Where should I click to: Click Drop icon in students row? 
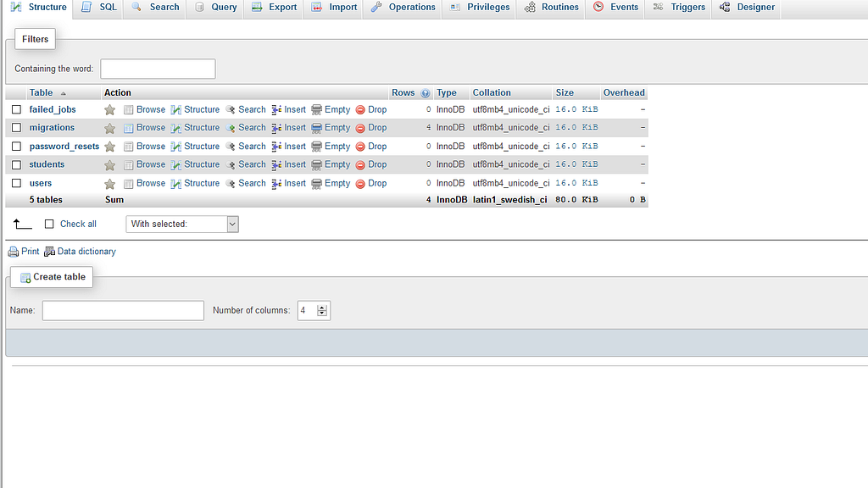360,165
